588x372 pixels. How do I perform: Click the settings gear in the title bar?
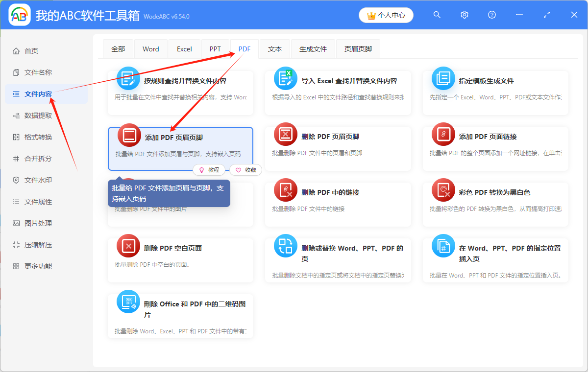pyautogui.click(x=464, y=15)
